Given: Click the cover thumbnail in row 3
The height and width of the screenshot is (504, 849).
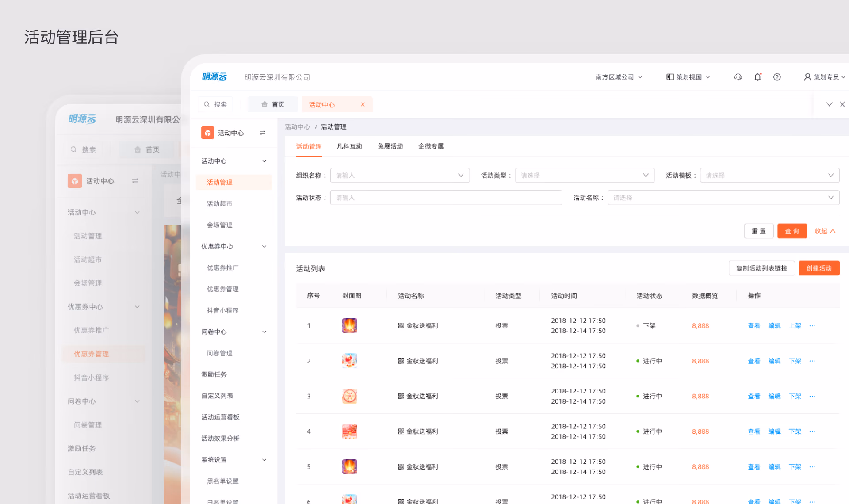Looking at the screenshot, I should pos(349,396).
